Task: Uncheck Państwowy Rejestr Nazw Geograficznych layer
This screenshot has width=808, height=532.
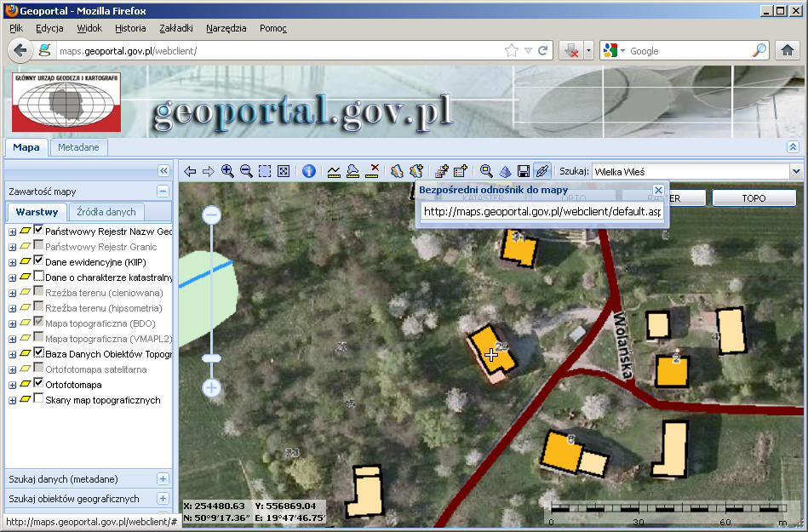Action: tap(38, 230)
